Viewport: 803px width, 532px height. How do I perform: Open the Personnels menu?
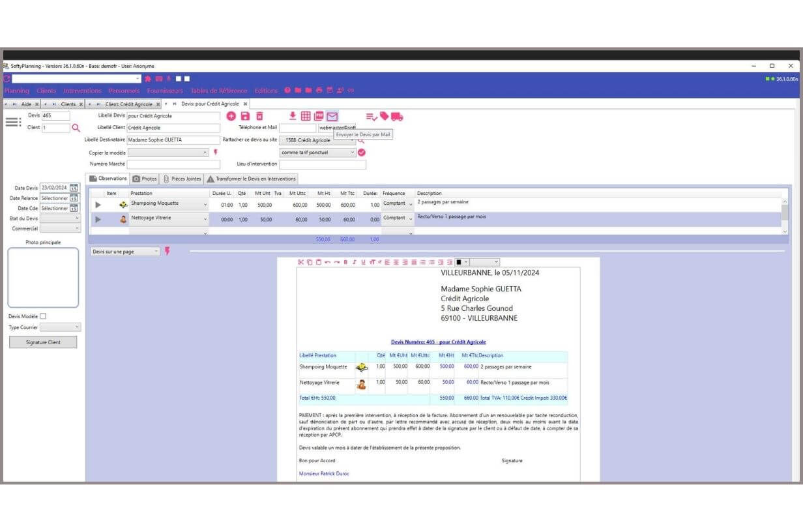(x=124, y=91)
